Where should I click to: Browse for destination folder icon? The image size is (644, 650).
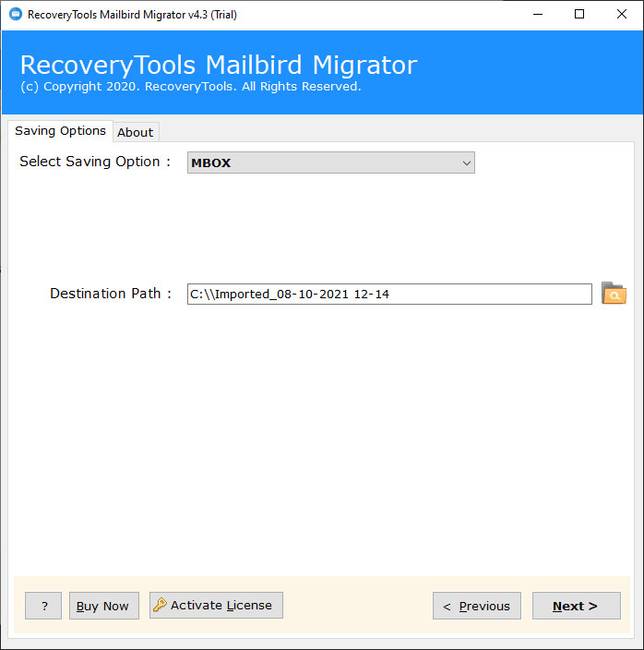614,294
